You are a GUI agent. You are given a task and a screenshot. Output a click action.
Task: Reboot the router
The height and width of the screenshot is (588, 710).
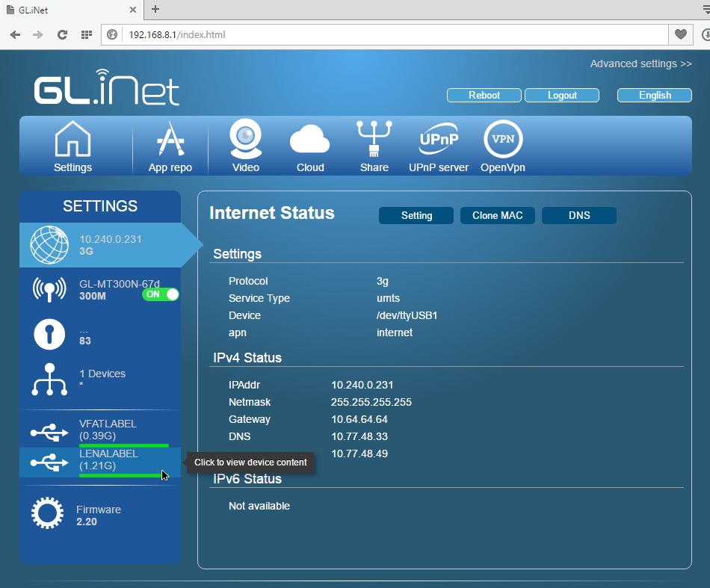coord(484,96)
